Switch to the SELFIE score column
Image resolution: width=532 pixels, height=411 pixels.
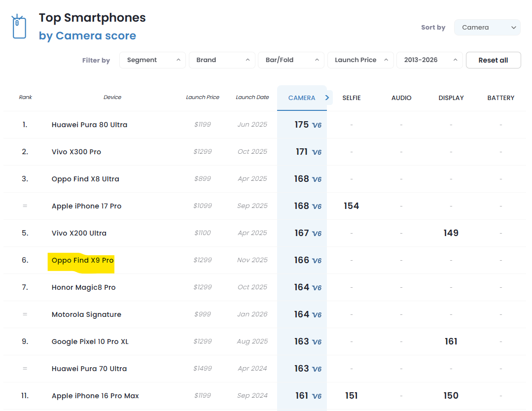point(352,98)
